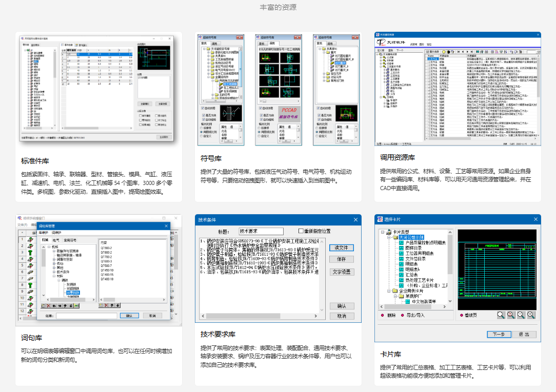
Task: Click 取消 in 词句库管理 dialog
Action: click(x=152, y=316)
